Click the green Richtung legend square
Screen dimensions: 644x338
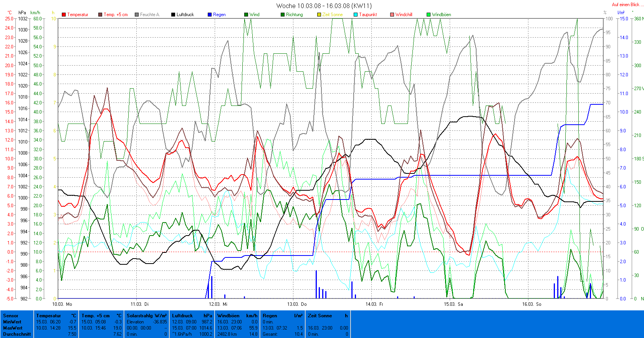(283, 15)
